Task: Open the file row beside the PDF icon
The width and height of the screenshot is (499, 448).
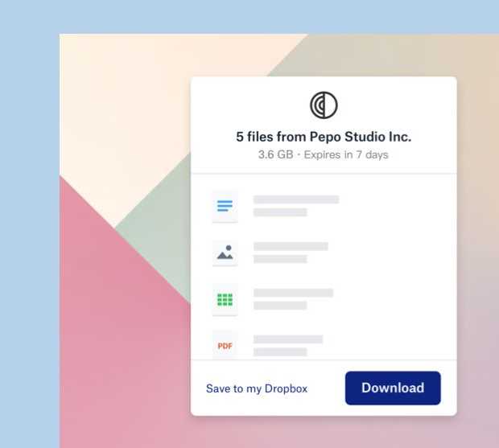Action: point(288,346)
